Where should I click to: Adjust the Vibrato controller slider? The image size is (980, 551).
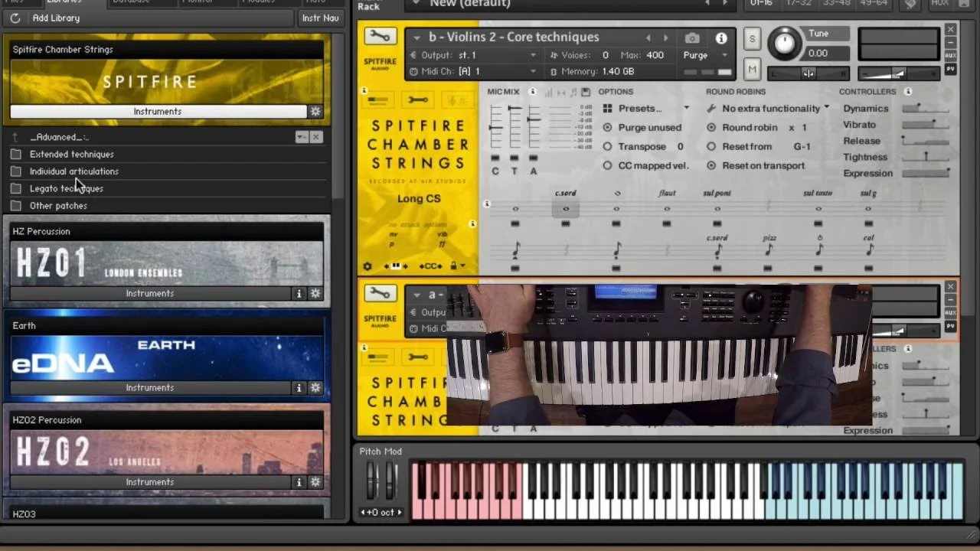(x=926, y=125)
